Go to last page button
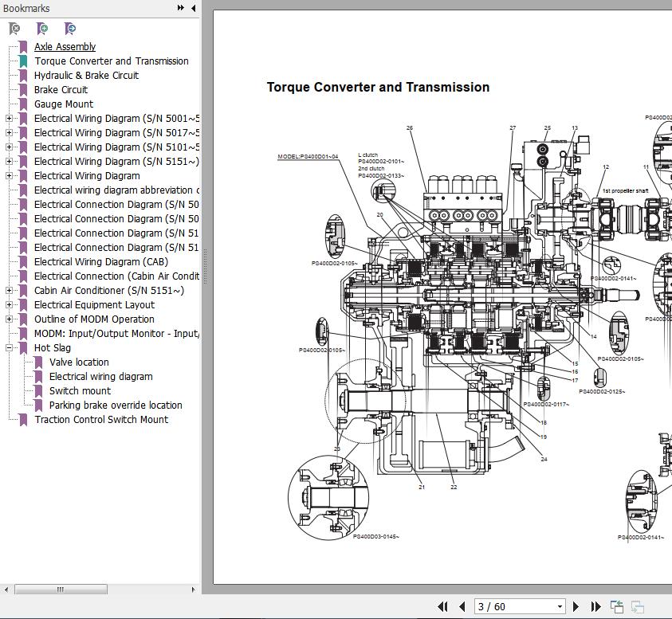 tap(595, 606)
